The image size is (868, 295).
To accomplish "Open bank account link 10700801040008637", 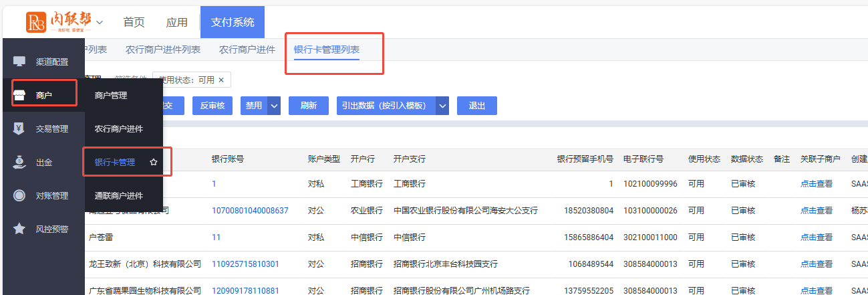I will tap(250, 210).
